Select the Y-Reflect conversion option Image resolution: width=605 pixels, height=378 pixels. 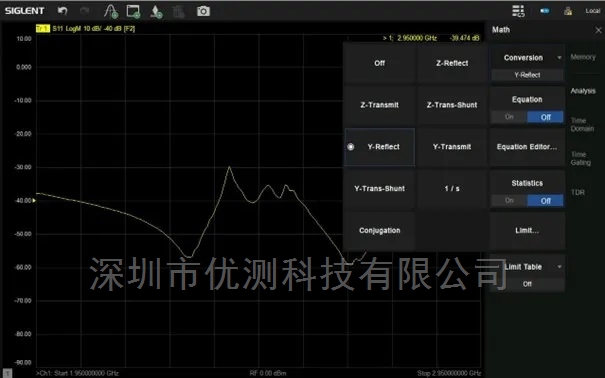click(x=380, y=147)
